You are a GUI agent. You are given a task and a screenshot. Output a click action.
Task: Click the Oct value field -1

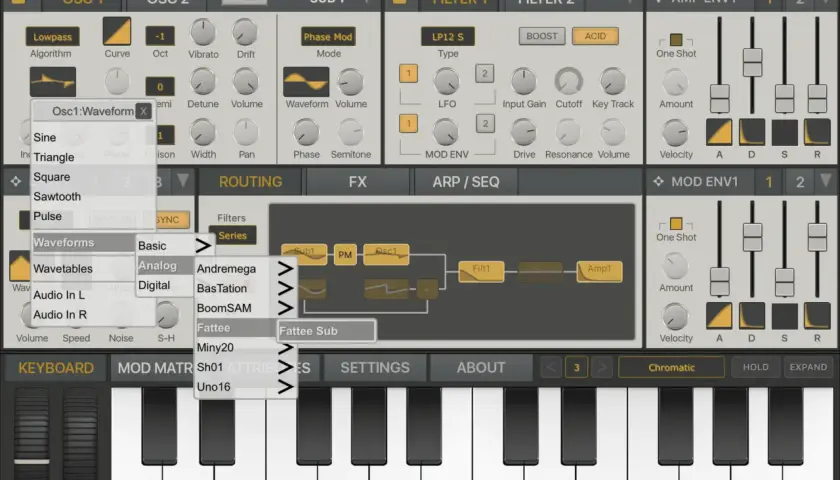(160, 36)
